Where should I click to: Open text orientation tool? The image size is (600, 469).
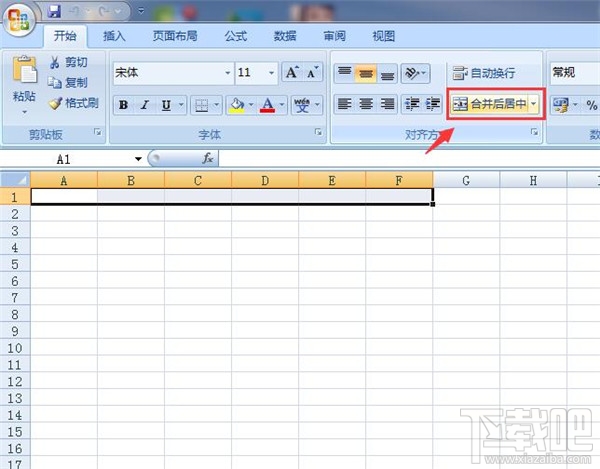415,73
